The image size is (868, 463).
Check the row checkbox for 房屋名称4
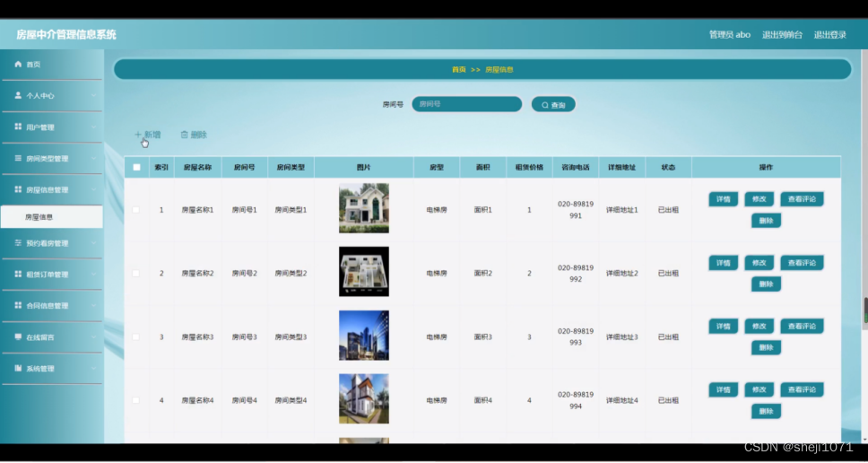(x=136, y=400)
